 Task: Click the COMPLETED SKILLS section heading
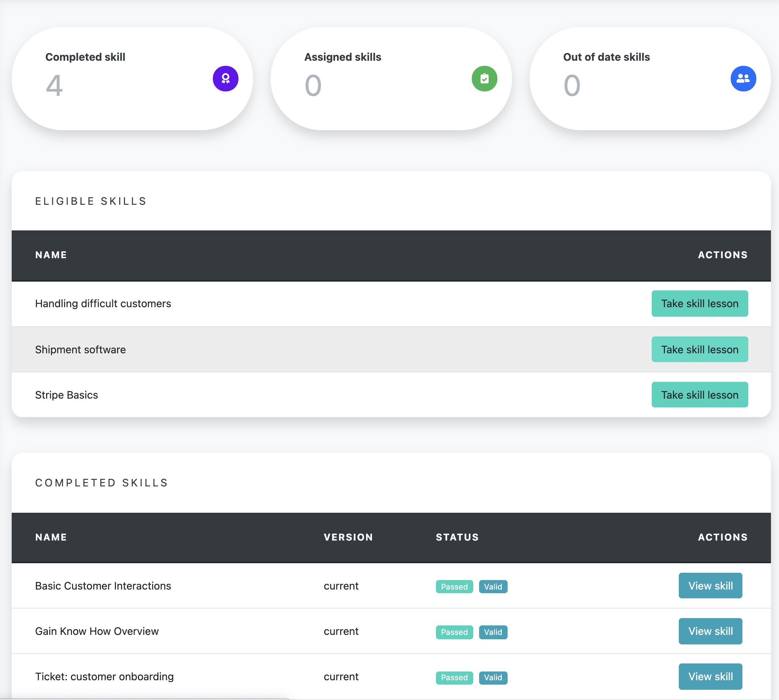coord(102,483)
